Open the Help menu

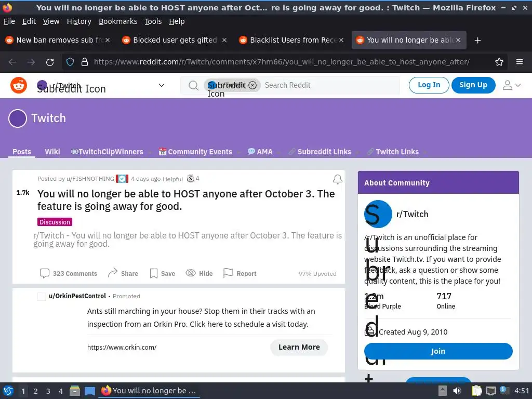(x=177, y=21)
